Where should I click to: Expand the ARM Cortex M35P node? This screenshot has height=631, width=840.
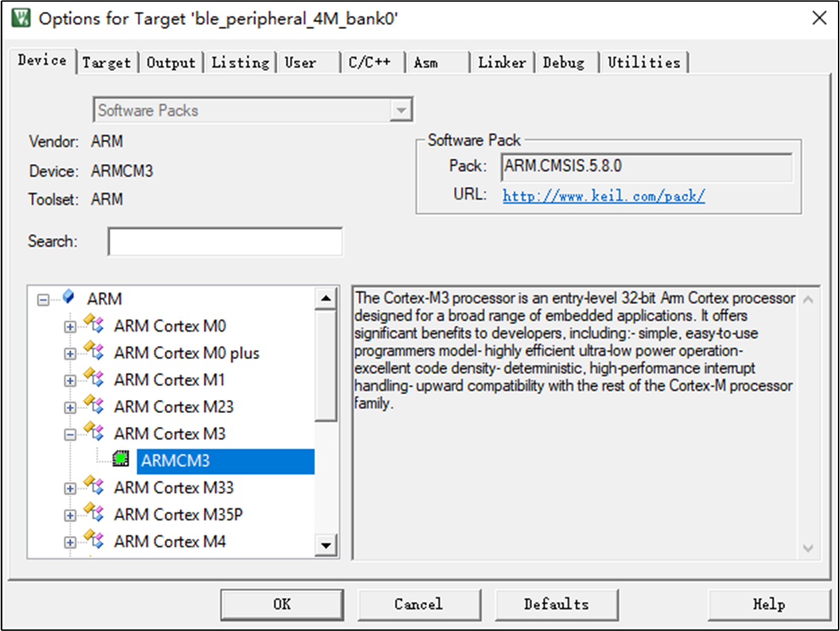(x=70, y=516)
